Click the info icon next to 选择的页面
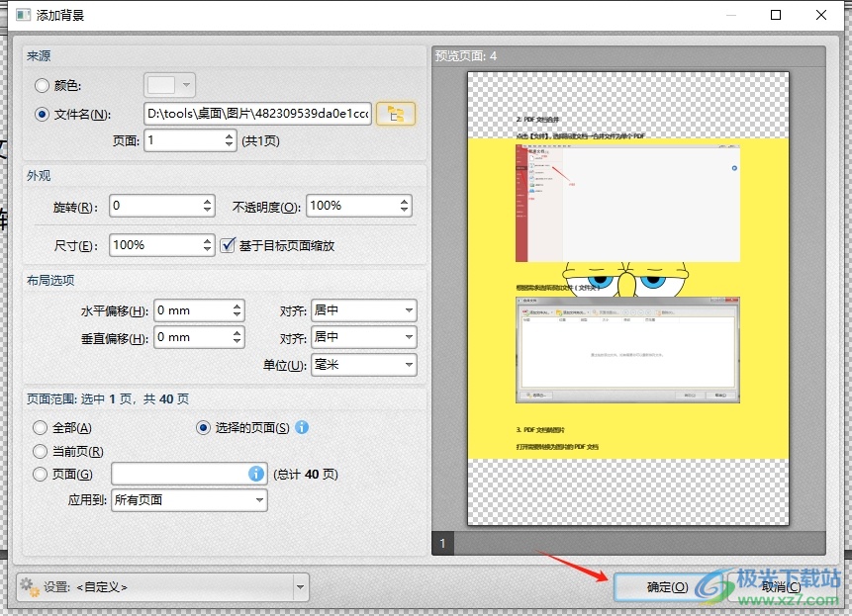The height and width of the screenshot is (616, 852). (302, 427)
